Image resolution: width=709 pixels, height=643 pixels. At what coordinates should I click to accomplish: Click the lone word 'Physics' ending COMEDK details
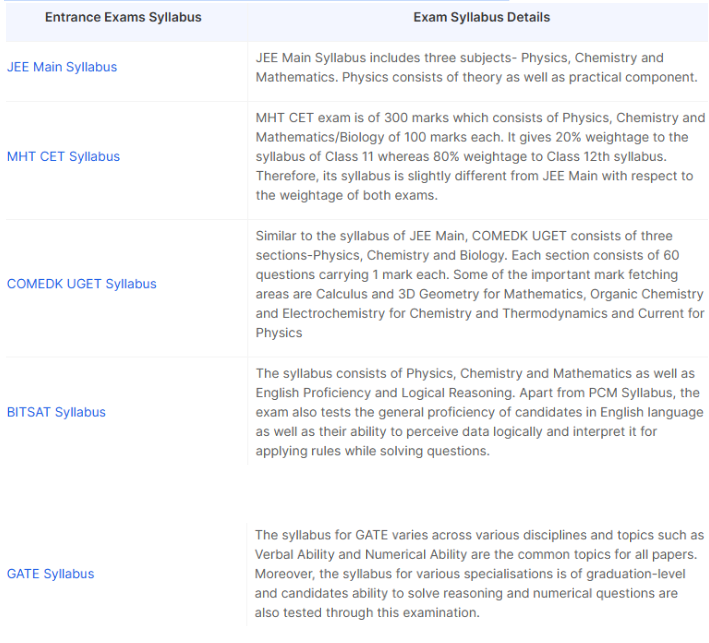click(x=279, y=333)
